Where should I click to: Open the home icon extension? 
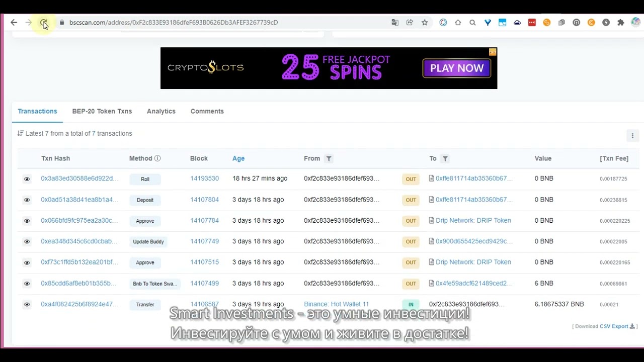[x=458, y=22]
